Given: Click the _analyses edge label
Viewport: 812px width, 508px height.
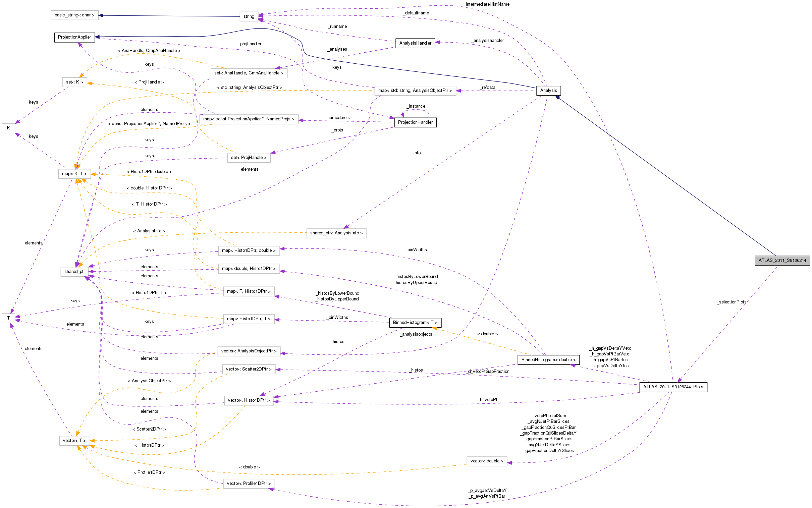Looking at the screenshot, I should [337, 49].
